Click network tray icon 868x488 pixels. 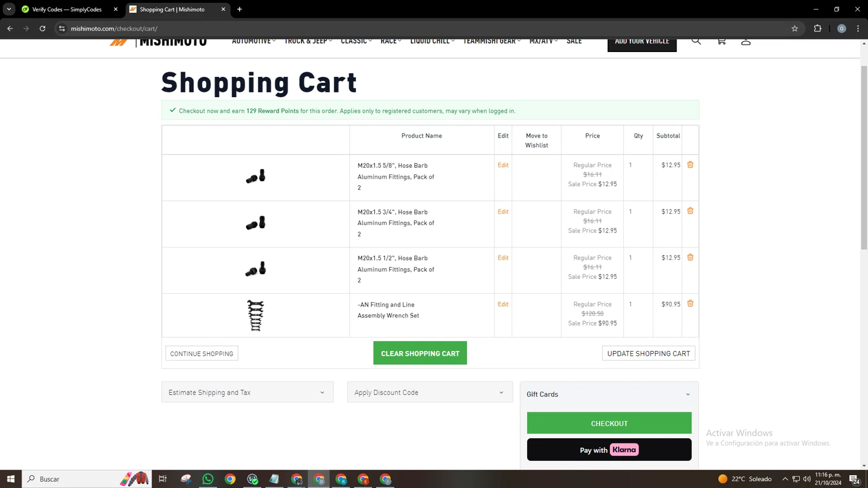[x=796, y=479]
